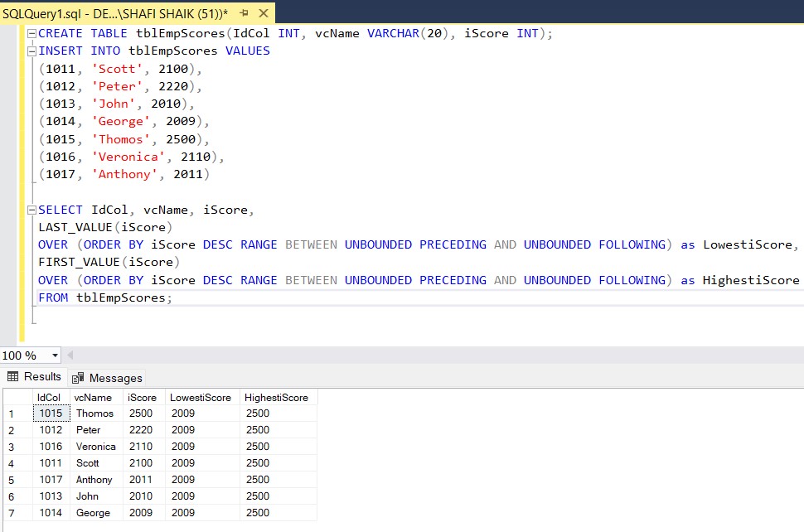This screenshot has width=804, height=532.
Task: Select the HighestiScore column header
Action: [277, 397]
